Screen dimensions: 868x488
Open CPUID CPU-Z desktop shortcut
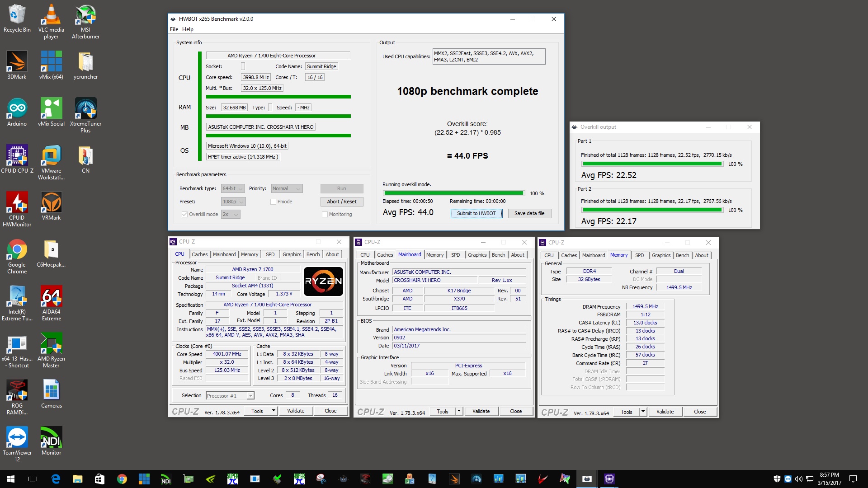pyautogui.click(x=17, y=159)
